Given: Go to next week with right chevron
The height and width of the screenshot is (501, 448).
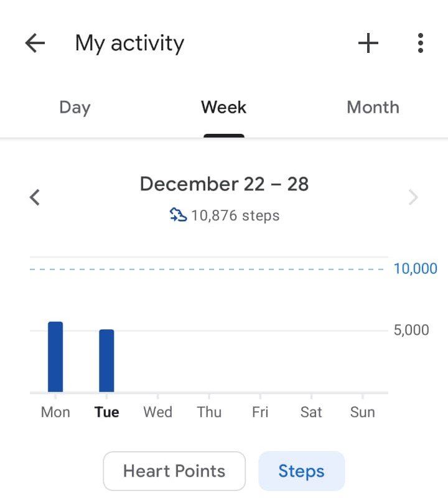Looking at the screenshot, I should 413,198.
